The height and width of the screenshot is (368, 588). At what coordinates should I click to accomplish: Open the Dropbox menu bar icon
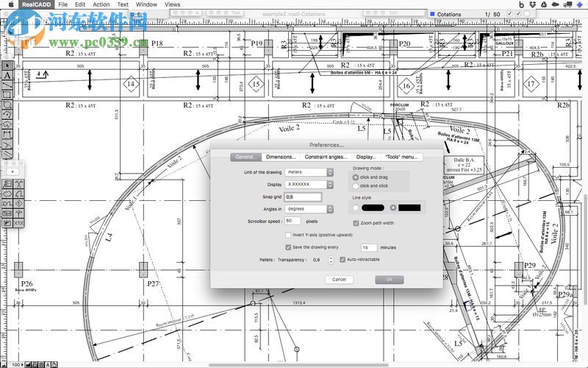(x=532, y=4)
